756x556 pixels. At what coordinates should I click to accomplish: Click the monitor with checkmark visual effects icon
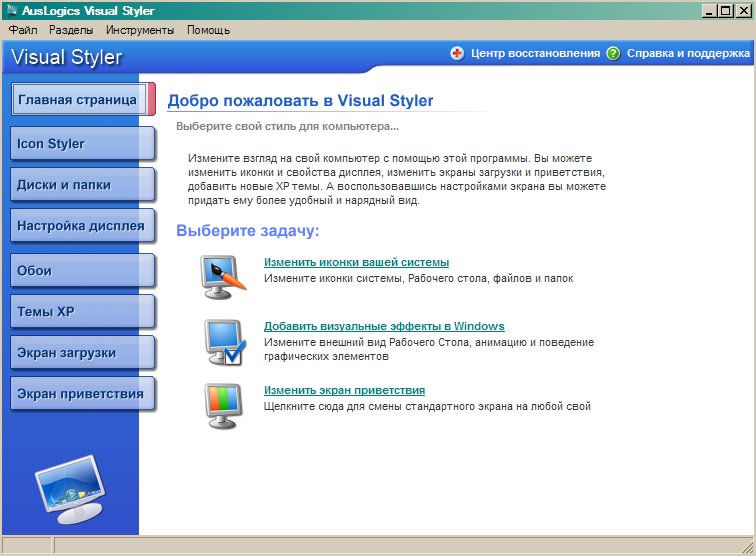pos(225,341)
